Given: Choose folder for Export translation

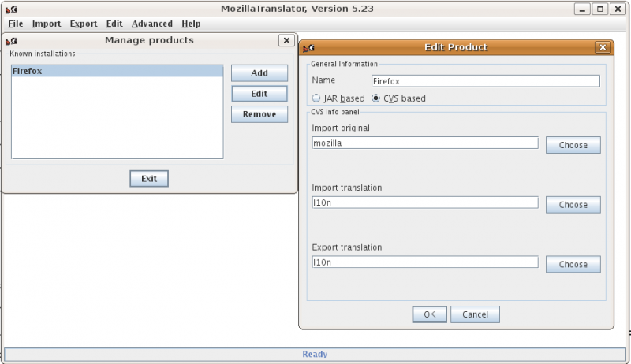Looking at the screenshot, I should coord(573,265).
